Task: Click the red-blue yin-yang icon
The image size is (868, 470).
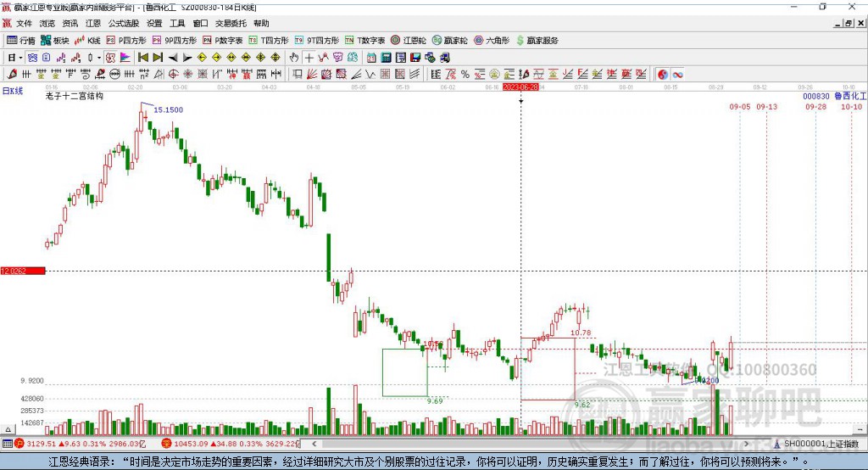Action: [x=663, y=75]
